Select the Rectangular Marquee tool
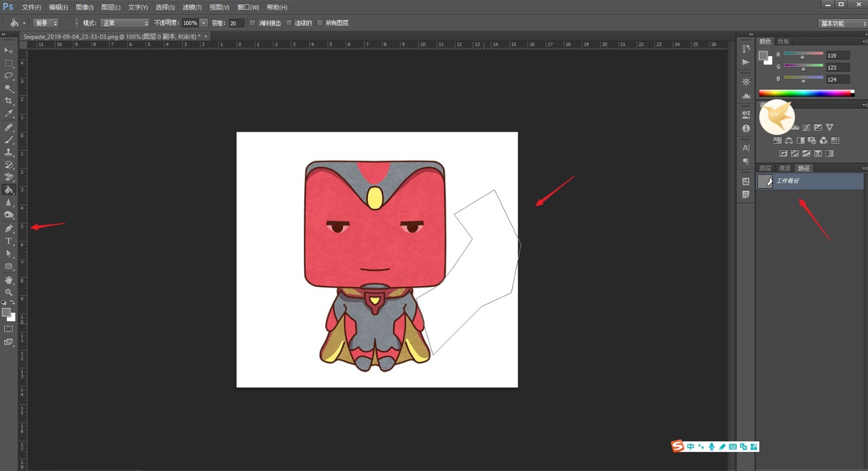868x471 pixels. [x=9, y=63]
